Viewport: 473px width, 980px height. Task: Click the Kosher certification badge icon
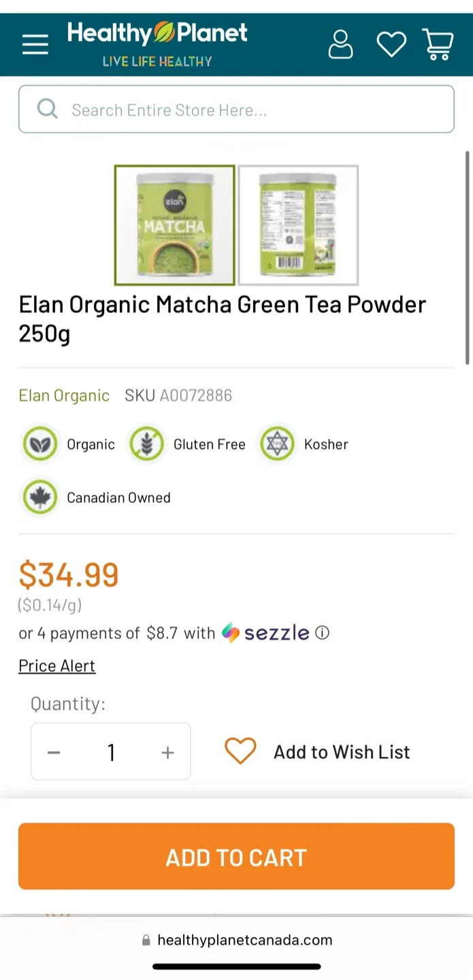pyautogui.click(x=277, y=444)
